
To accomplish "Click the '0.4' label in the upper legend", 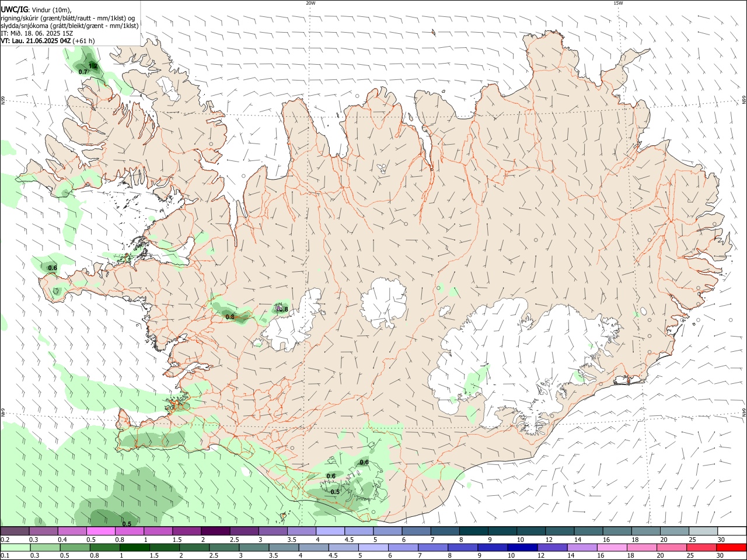I will [62, 540].
